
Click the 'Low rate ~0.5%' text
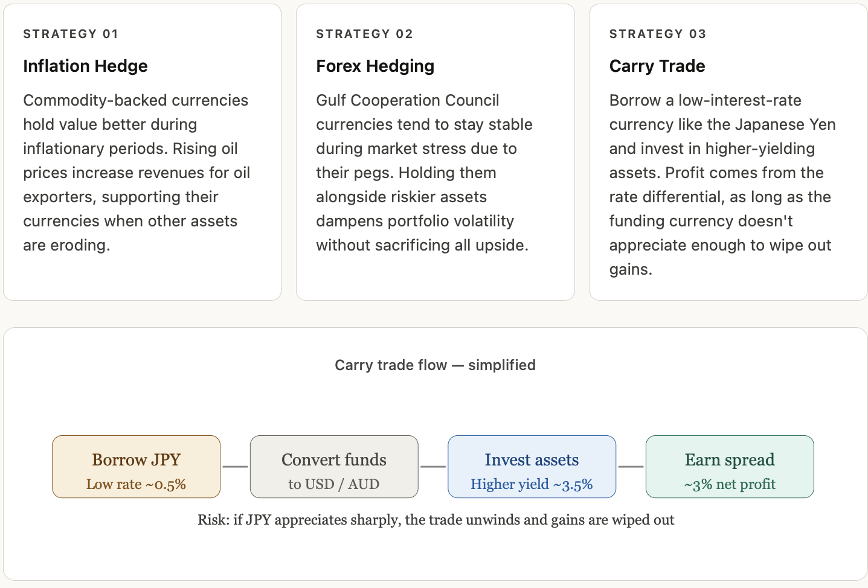click(x=136, y=484)
